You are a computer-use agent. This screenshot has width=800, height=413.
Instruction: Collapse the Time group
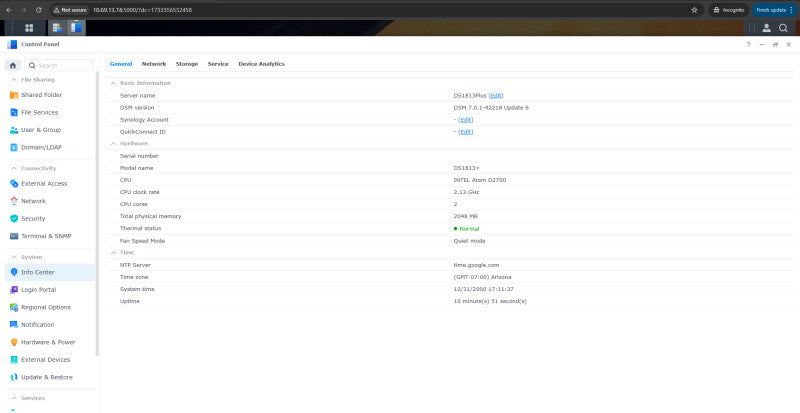click(x=113, y=253)
